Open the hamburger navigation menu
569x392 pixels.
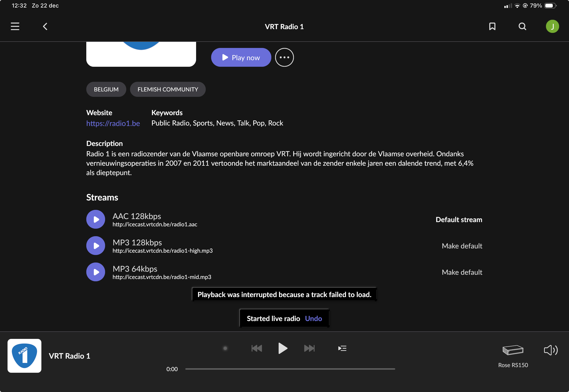pyautogui.click(x=15, y=26)
